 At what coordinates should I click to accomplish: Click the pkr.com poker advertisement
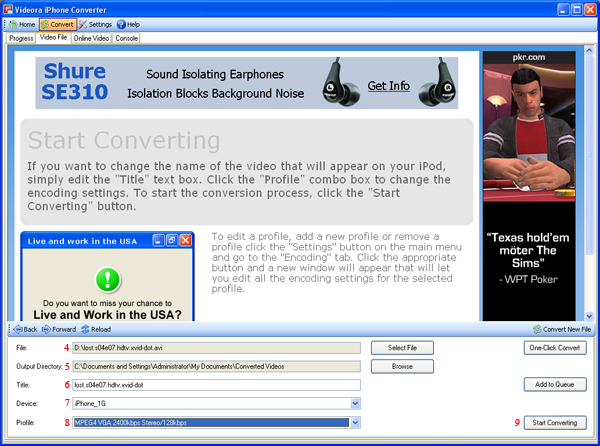[529, 186]
